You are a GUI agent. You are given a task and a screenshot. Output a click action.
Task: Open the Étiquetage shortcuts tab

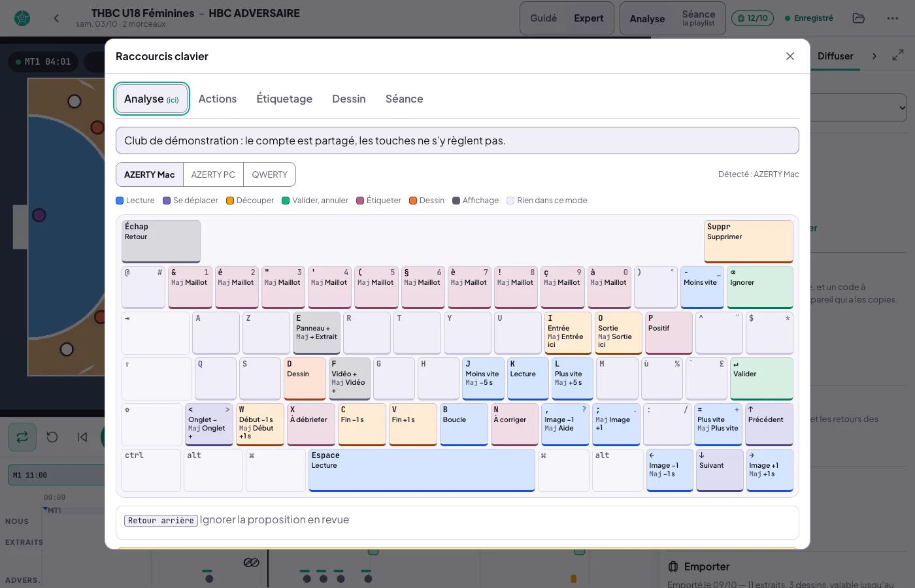(284, 99)
